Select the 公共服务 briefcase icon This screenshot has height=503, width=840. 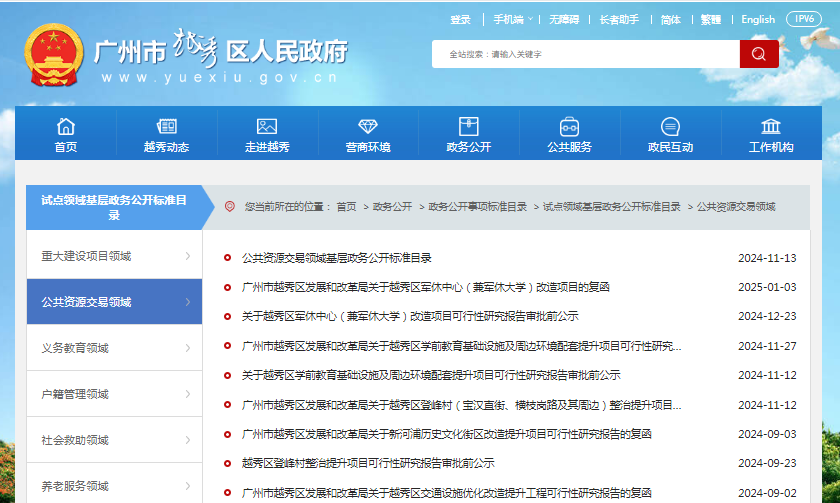(x=569, y=127)
